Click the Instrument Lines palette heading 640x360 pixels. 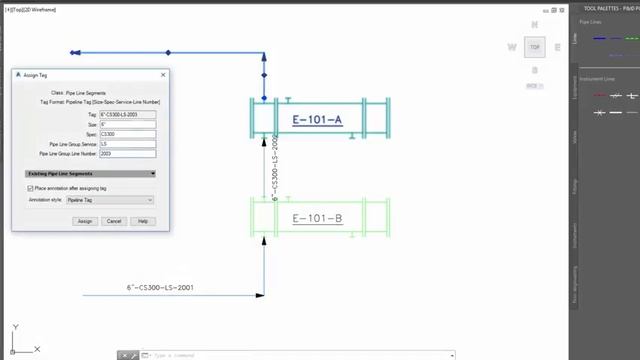coord(597,79)
